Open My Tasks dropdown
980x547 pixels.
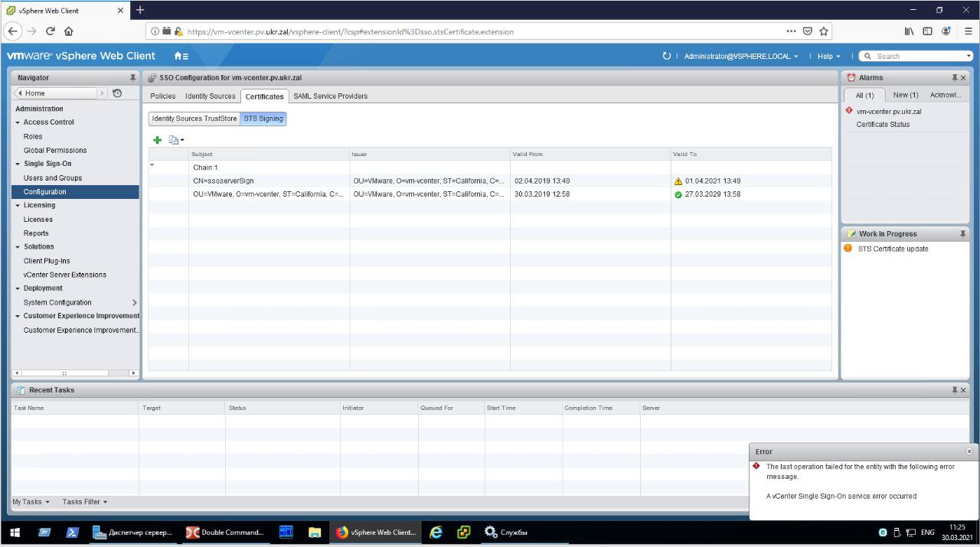pyautogui.click(x=31, y=502)
